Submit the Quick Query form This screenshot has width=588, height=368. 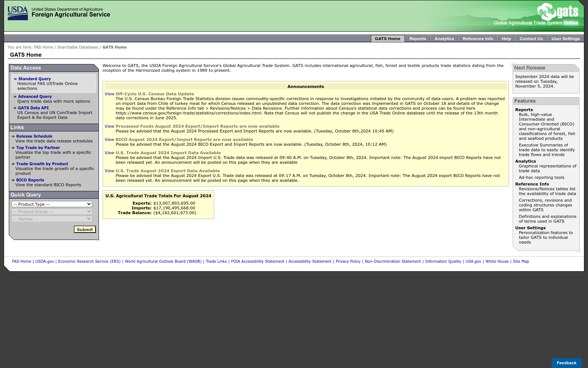pos(85,230)
